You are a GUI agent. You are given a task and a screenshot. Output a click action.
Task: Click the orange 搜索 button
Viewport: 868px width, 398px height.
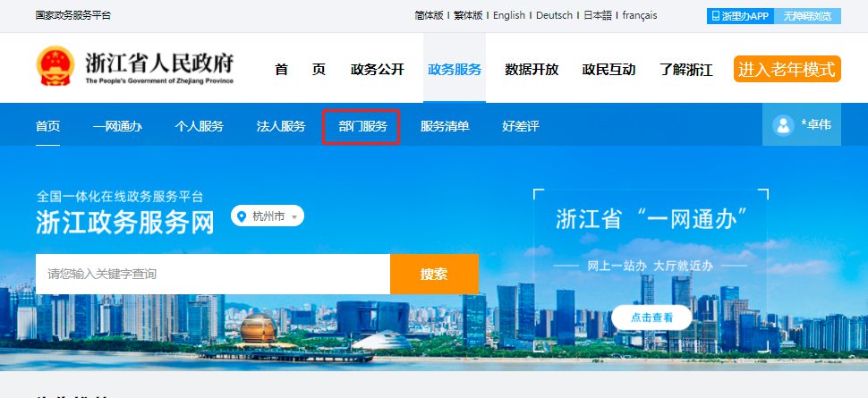434,274
